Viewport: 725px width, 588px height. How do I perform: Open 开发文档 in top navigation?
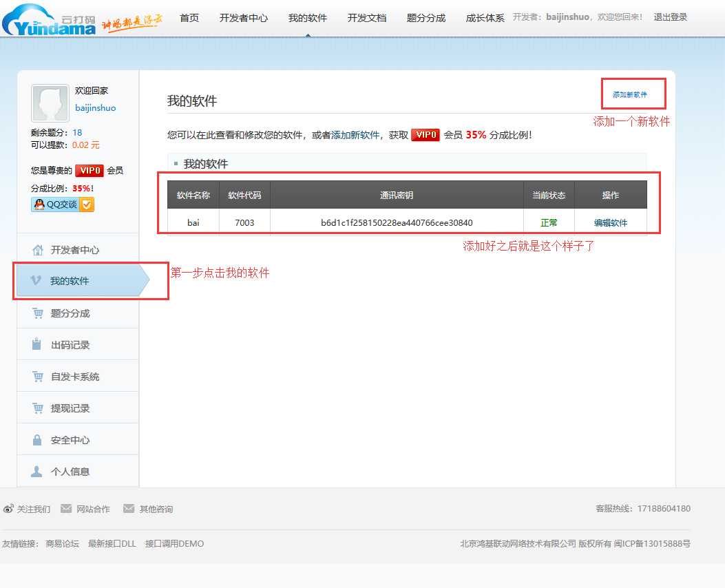point(367,18)
